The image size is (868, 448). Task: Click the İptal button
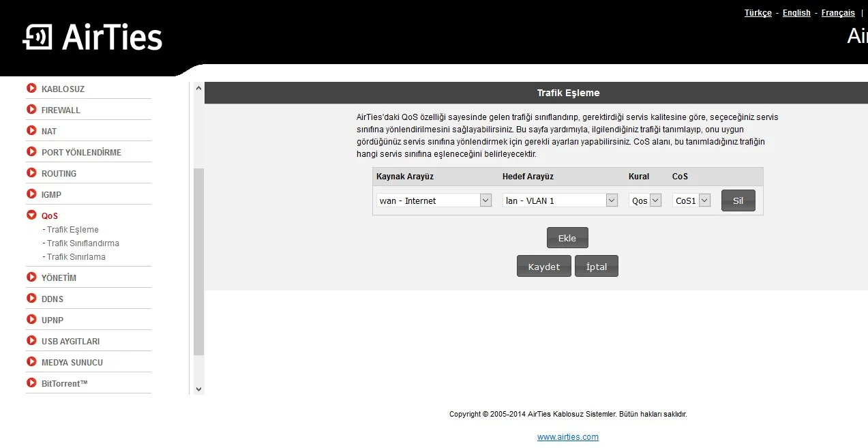point(597,266)
